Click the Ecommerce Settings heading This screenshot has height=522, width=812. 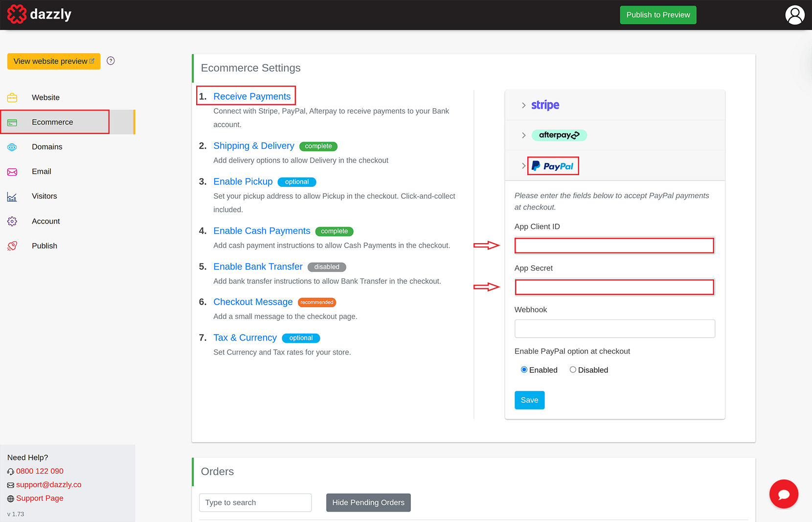(250, 68)
